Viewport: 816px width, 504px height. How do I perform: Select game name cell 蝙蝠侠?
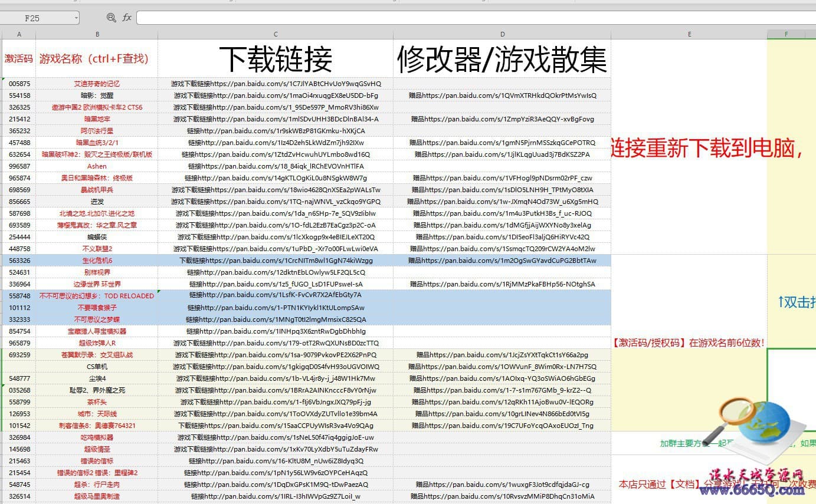(97, 237)
